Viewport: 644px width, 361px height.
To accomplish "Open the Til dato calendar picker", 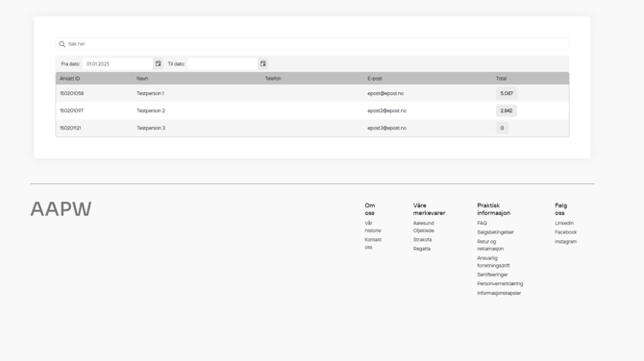I will [x=262, y=63].
